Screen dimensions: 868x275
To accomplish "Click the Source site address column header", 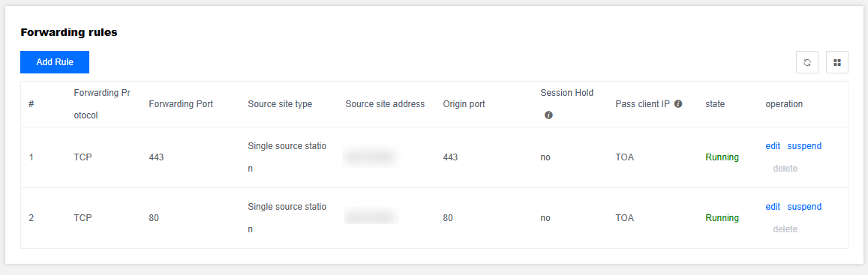I will tap(386, 104).
